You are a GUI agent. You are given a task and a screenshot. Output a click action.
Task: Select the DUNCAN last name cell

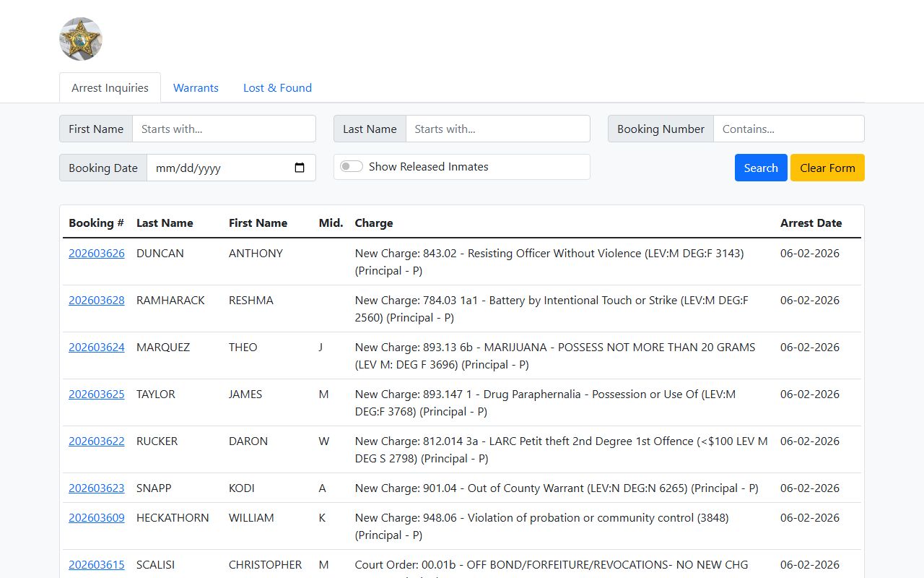click(x=160, y=253)
